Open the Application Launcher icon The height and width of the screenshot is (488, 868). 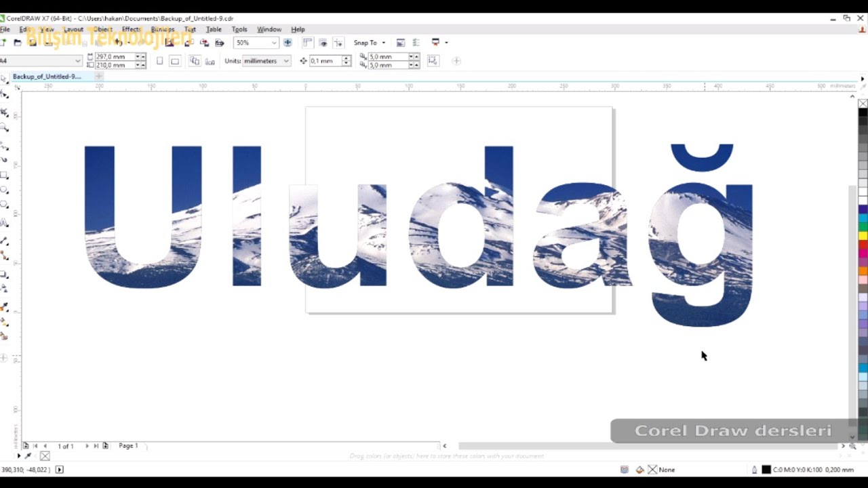[x=435, y=43]
